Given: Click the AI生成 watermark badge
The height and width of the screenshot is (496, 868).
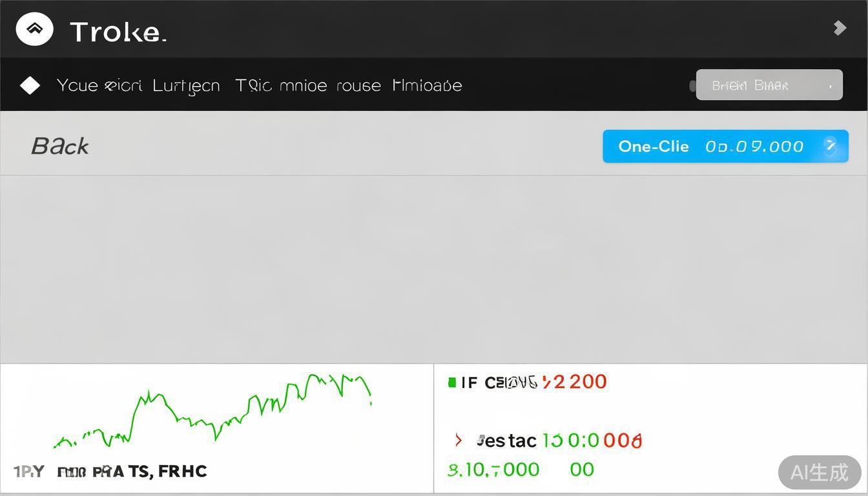Looking at the screenshot, I should 819,472.
